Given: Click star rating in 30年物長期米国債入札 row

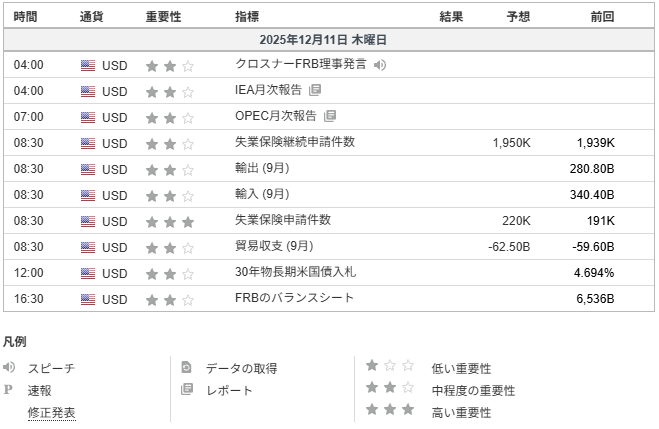Looking at the screenshot, I should pyautogui.click(x=170, y=273).
